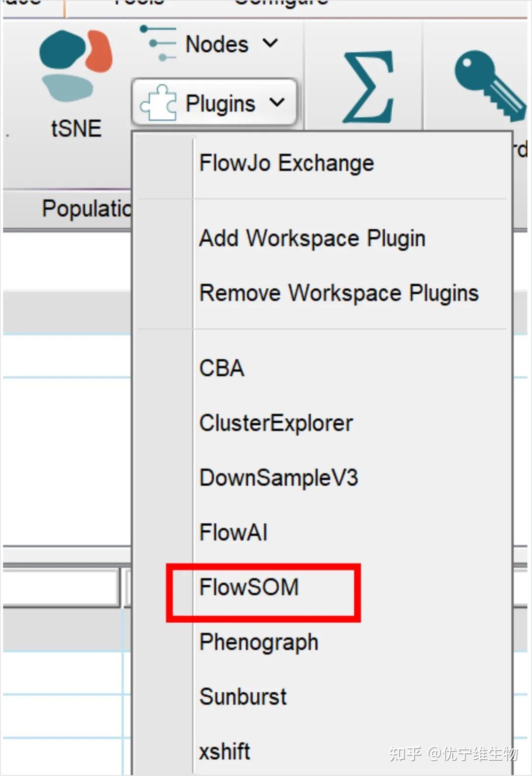Select the FlowAI plugin

[x=233, y=533]
